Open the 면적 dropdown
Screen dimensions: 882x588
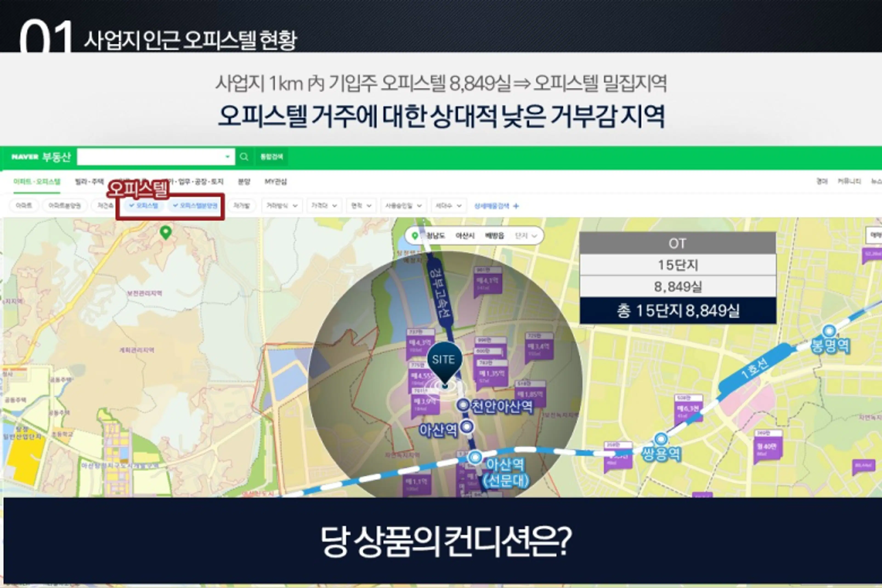click(x=361, y=206)
